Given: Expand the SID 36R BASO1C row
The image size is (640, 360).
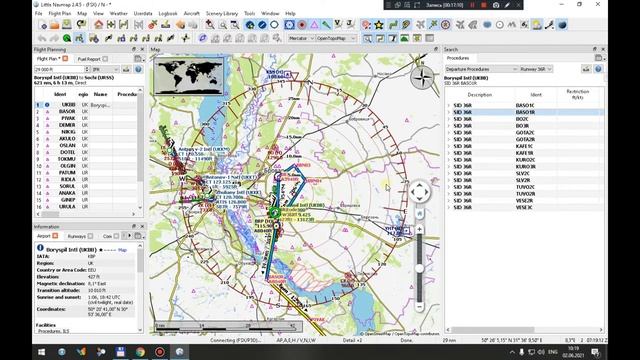Looking at the screenshot, I should (448, 105).
